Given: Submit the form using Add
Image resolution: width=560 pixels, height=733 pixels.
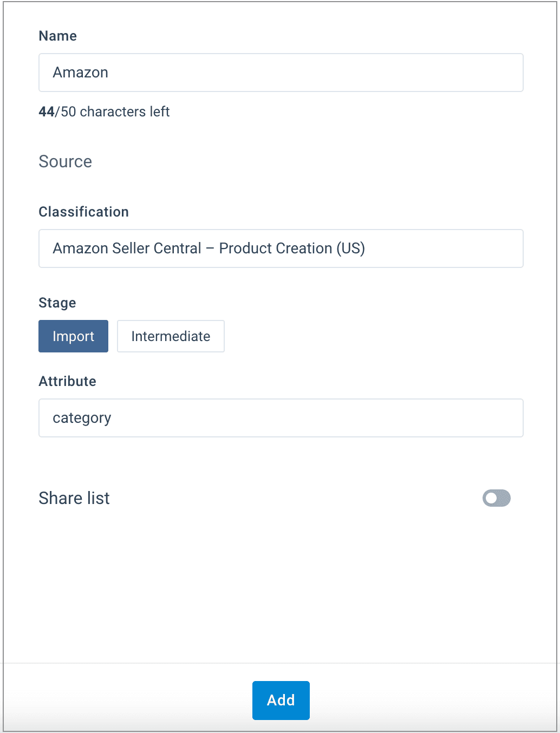Looking at the screenshot, I should (281, 700).
